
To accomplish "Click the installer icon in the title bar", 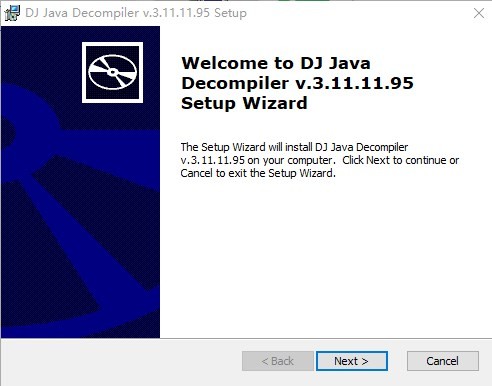I will (x=12, y=13).
